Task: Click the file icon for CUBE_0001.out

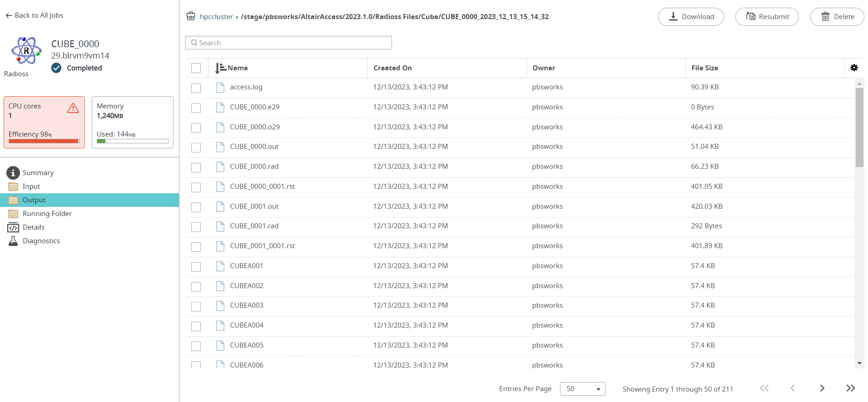Action: pos(220,206)
